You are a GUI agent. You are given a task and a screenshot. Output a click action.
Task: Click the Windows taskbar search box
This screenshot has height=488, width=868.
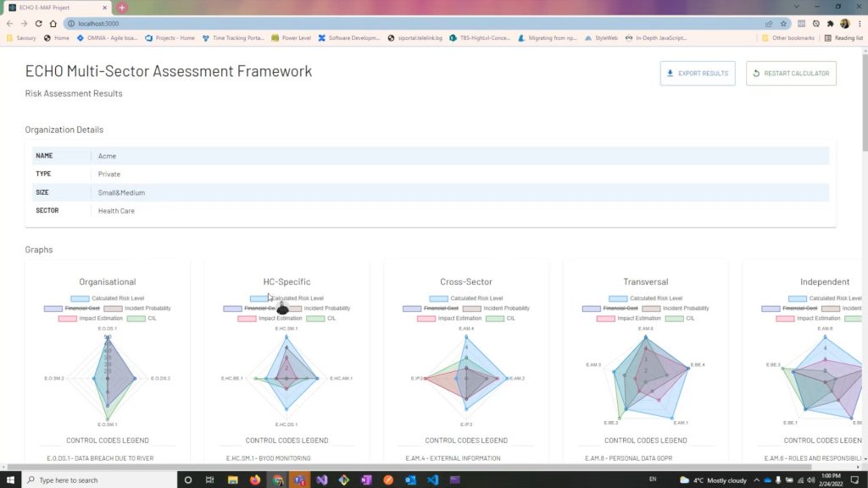(x=98, y=480)
